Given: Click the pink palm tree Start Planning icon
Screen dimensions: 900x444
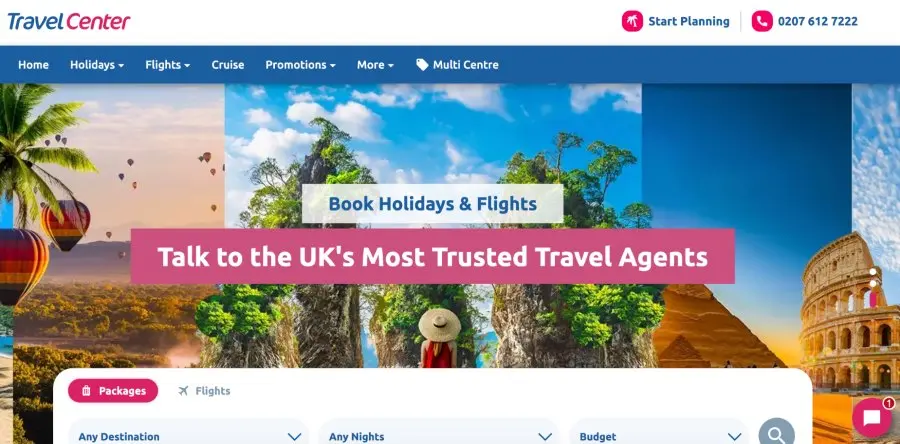Looking at the screenshot, I should (x=632, y=21).
